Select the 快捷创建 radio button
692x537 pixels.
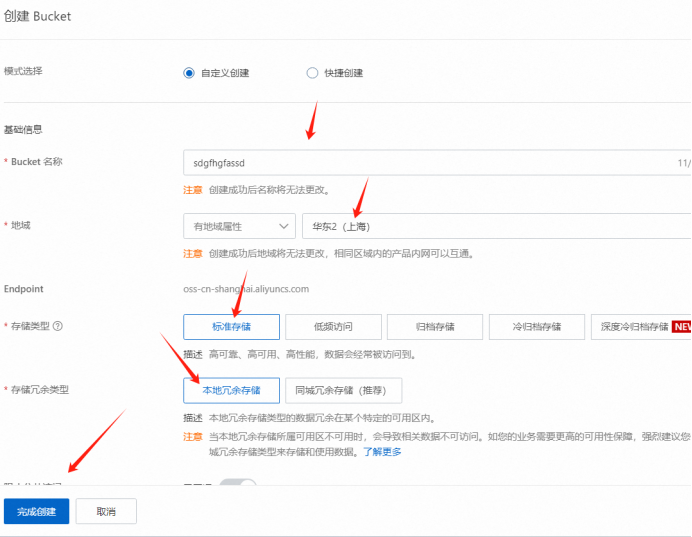313,73
